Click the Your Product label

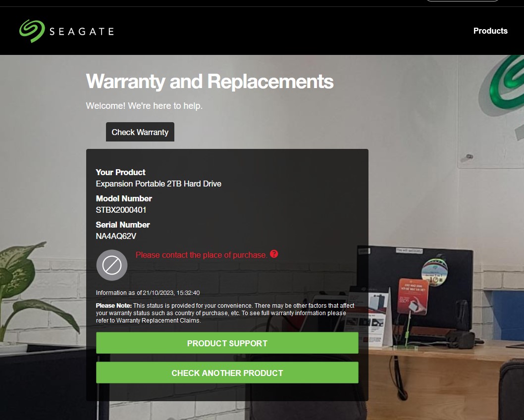121,172
